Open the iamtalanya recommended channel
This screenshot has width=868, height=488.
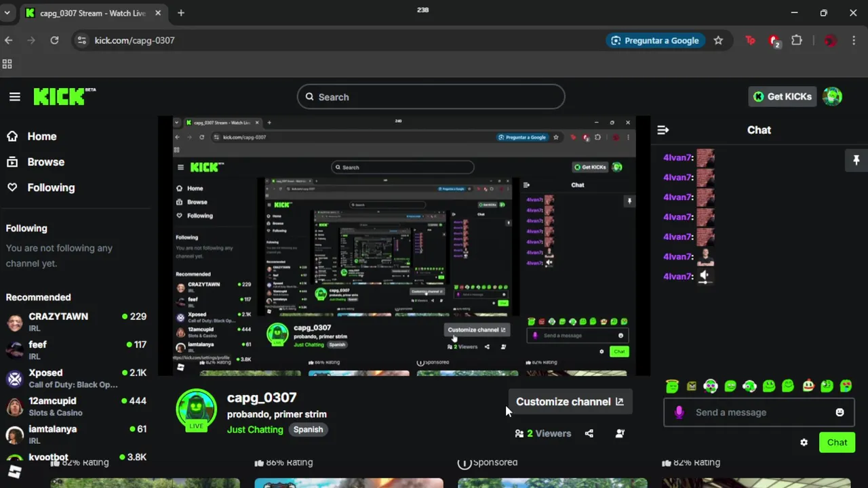coord(76,434)
